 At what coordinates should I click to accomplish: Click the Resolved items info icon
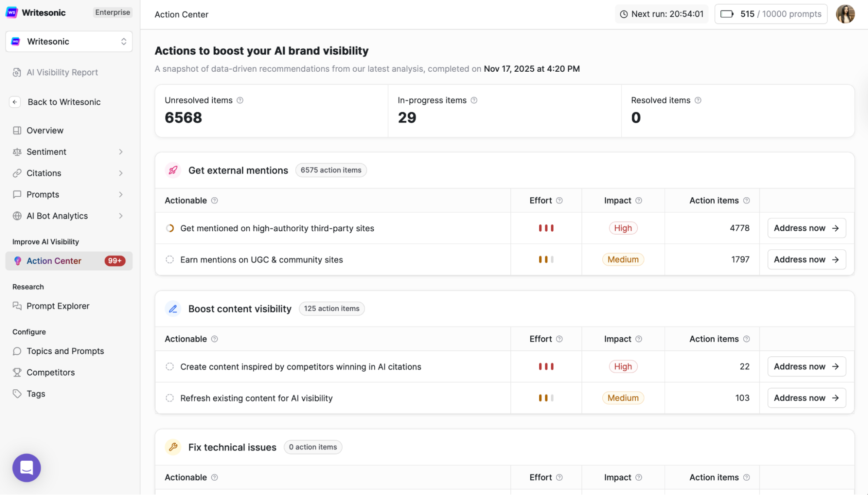(x=698, y=100)
